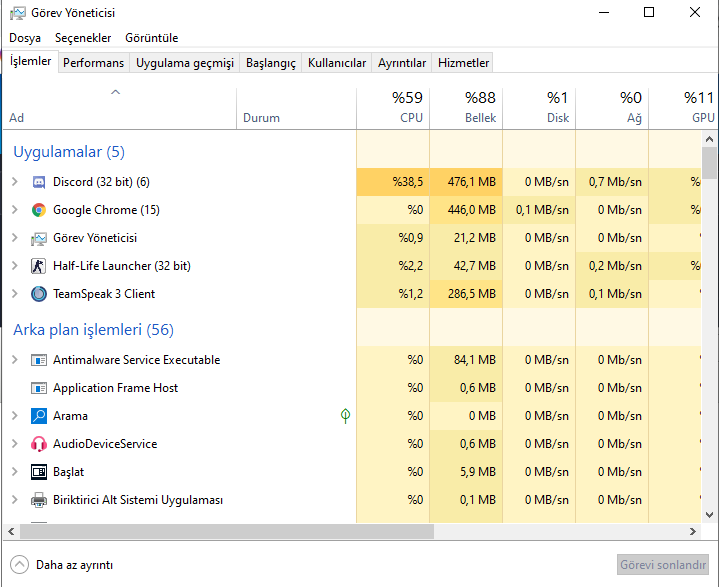Switch to the Hizmetler tab
The width and height of the screenshot is (719, 587).
(463, 63)
